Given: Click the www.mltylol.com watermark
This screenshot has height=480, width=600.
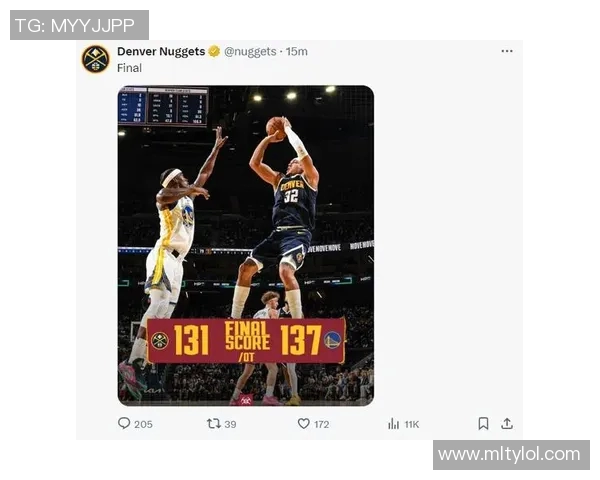Looking at the screenshot, I should point(510,454).
